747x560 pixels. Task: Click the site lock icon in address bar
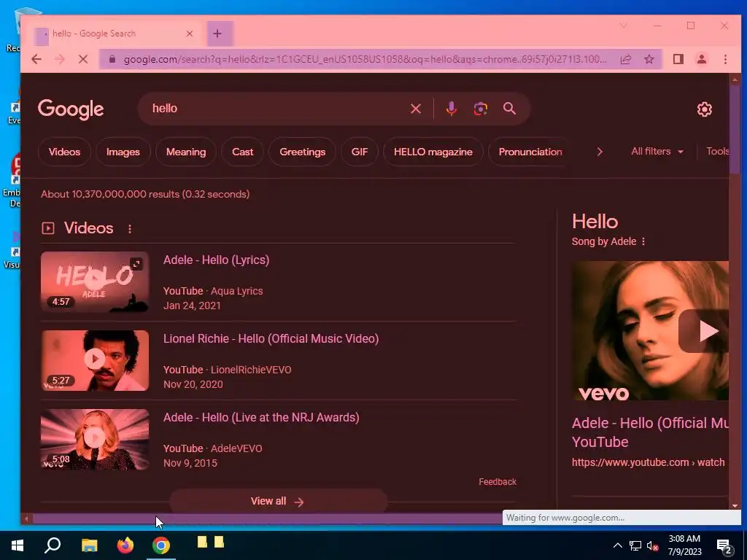[112, 59]
